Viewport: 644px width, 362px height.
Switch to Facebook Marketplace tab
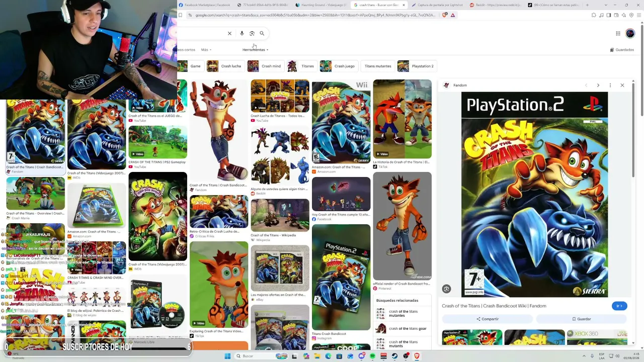pyautogui.click(x=205, y=5)
